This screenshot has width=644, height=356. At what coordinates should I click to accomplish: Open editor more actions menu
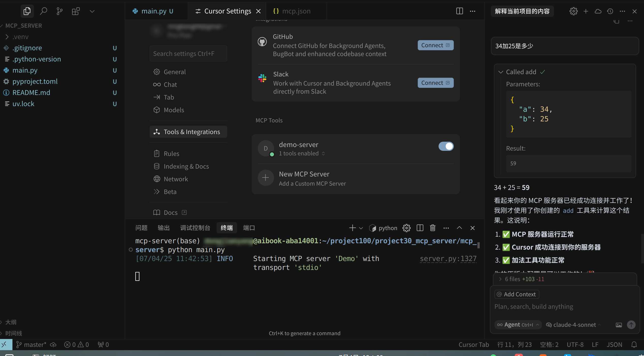point(473,11)
